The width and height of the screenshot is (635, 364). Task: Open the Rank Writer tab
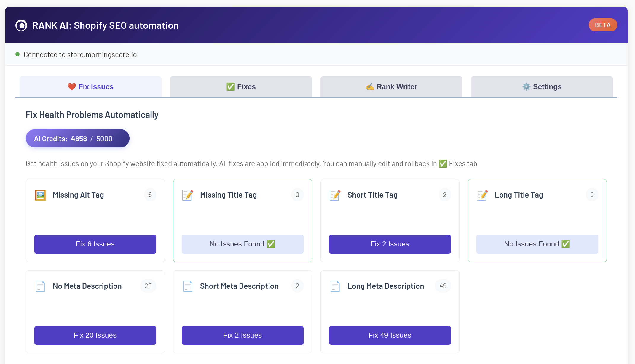pyautogui.click(x=391, y=87)
